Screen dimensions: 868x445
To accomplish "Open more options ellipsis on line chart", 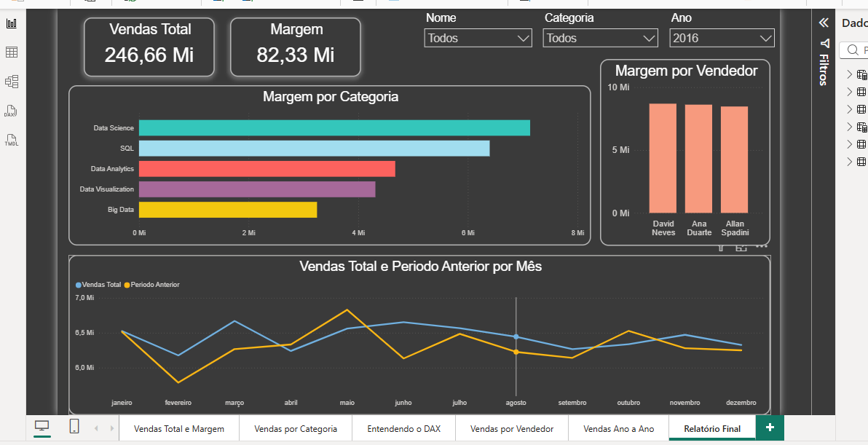I will coord(761,247).
